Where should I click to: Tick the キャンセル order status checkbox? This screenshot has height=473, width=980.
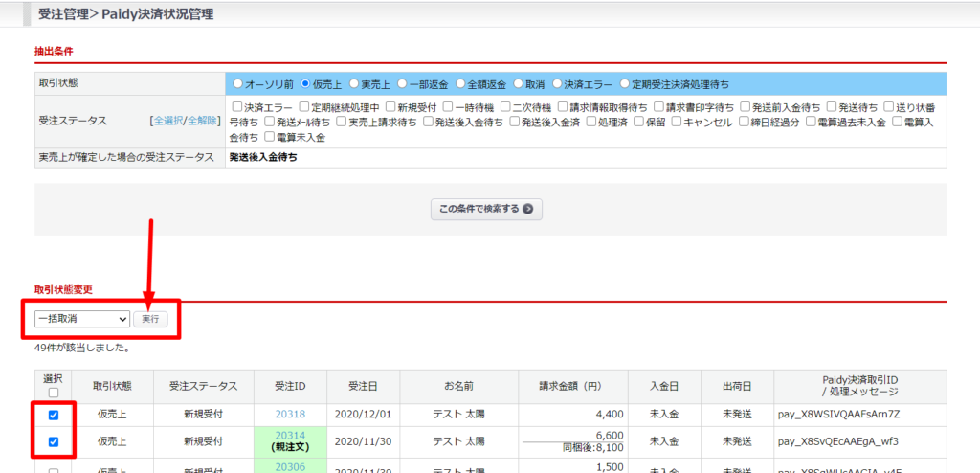tap(676, 122)
